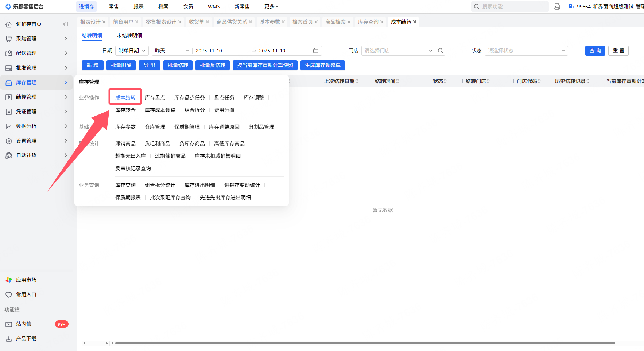The height and width of the screenshot is (351, 644).
Task: Open 进销存变动统计 in the flyout menu
Action: [x=242, y=185]
